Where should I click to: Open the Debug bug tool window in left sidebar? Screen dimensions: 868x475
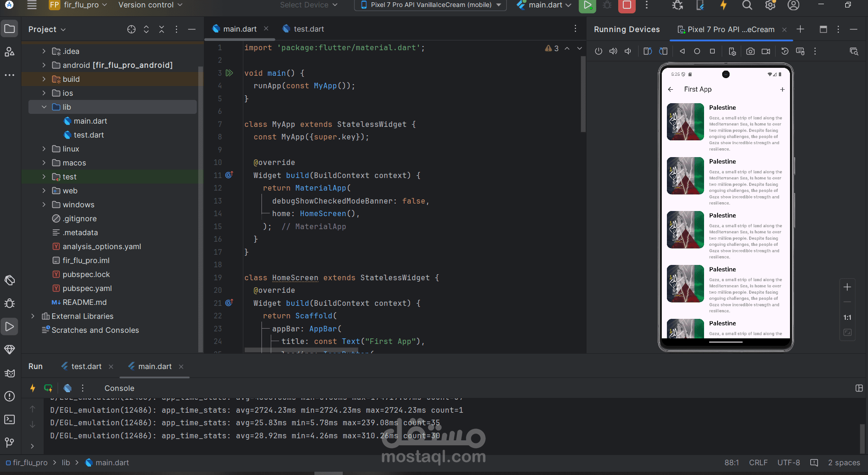pyautogui.click(x=9, y=303)
